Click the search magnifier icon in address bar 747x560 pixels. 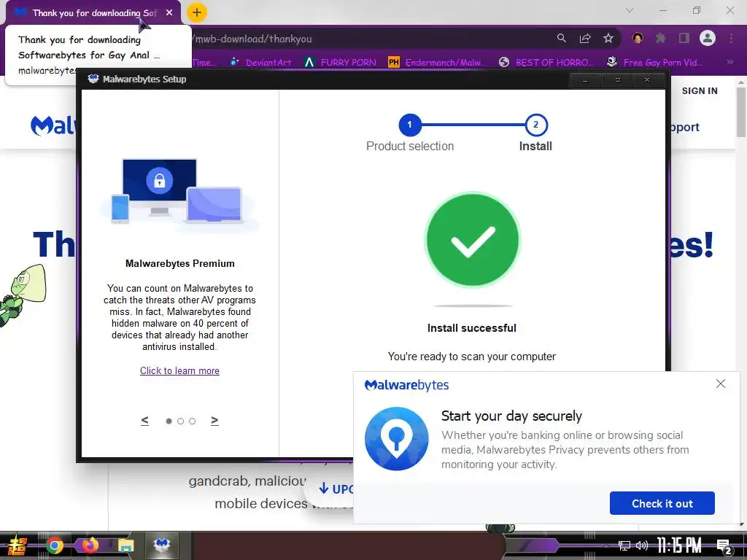(x=561, y=38)
